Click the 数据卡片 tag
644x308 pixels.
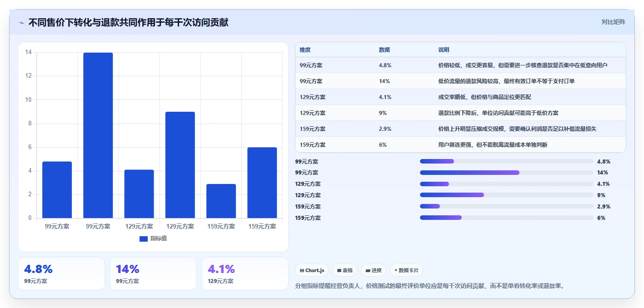pos(406,270)
